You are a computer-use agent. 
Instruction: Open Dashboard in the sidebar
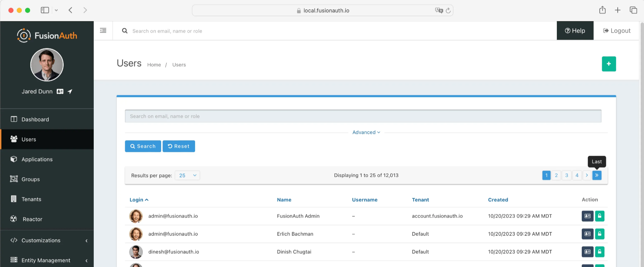[x=47, y=119]
